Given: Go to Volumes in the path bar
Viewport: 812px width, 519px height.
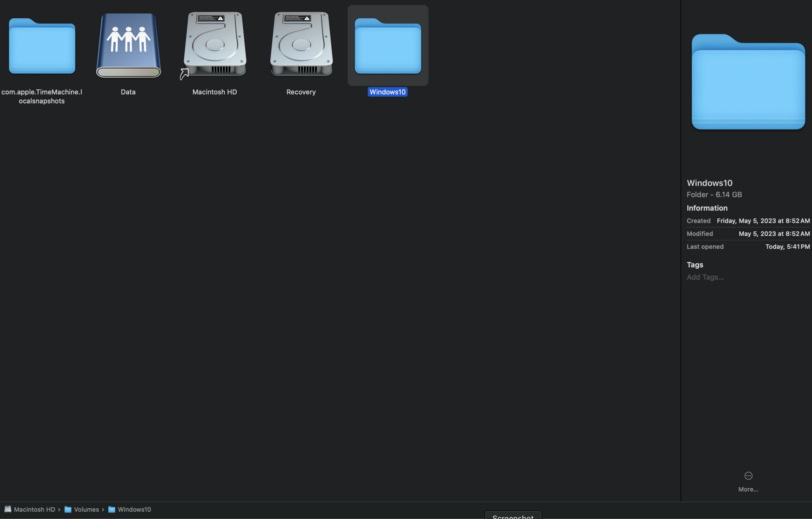Looking at the screenshot, I should point(86,509).
